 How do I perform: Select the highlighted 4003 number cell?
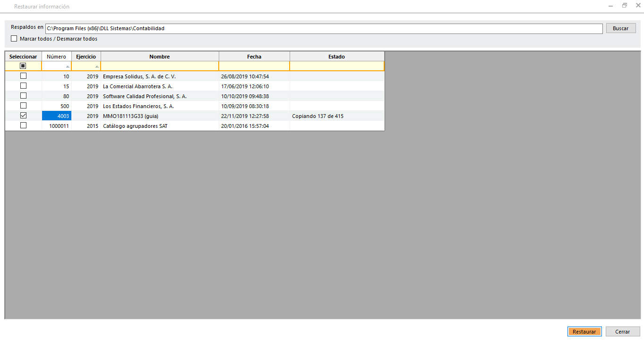click(x=57, y=116)
